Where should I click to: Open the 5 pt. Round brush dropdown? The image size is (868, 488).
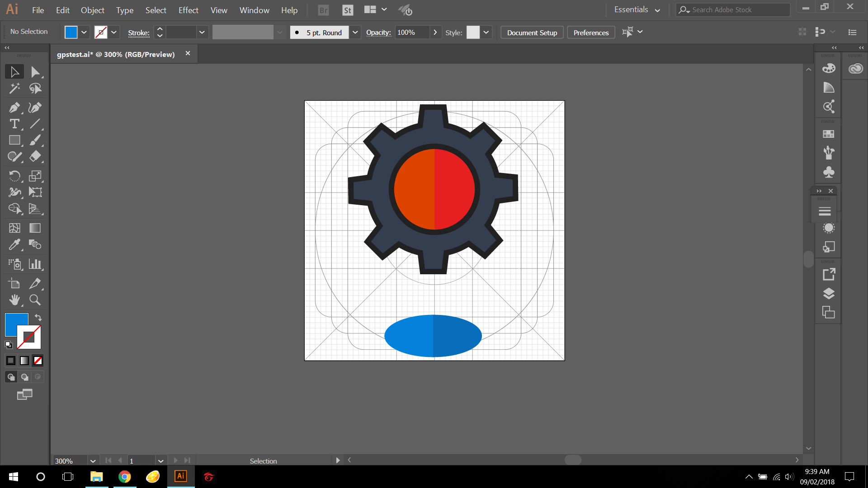pyautogui.click(x=355, y=33)
